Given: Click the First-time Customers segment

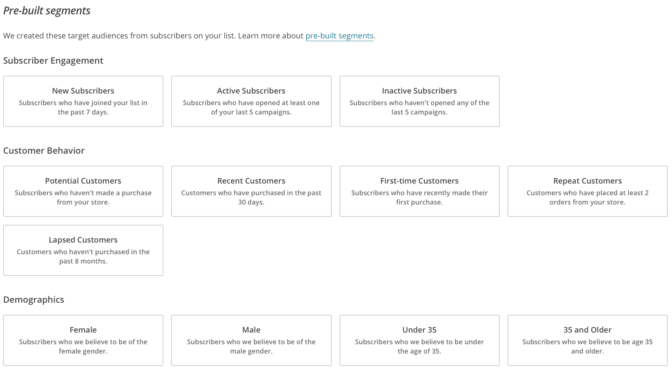Looking at the screenshot, I should click(419, 191).
